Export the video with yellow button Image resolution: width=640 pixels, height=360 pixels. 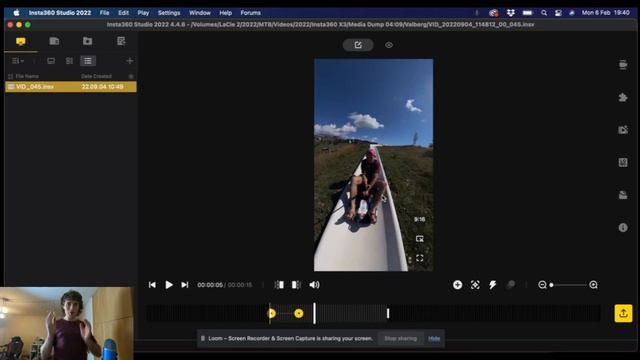coord(623,313)
